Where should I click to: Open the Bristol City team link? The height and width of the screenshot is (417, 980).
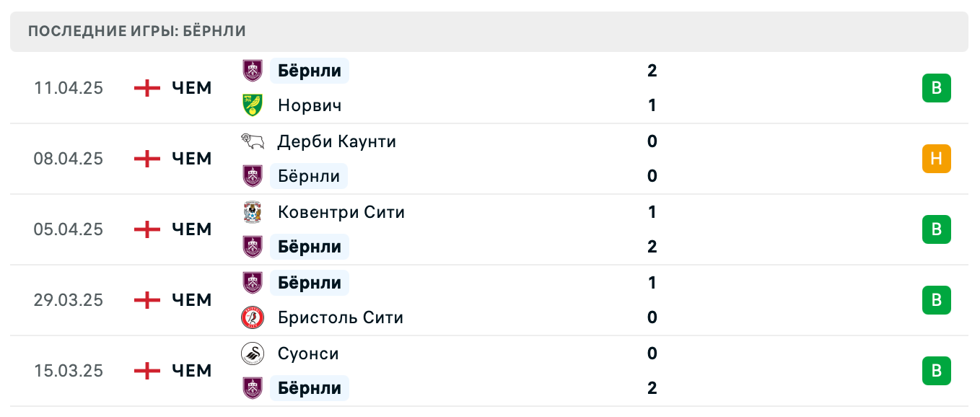pos(341,317)
